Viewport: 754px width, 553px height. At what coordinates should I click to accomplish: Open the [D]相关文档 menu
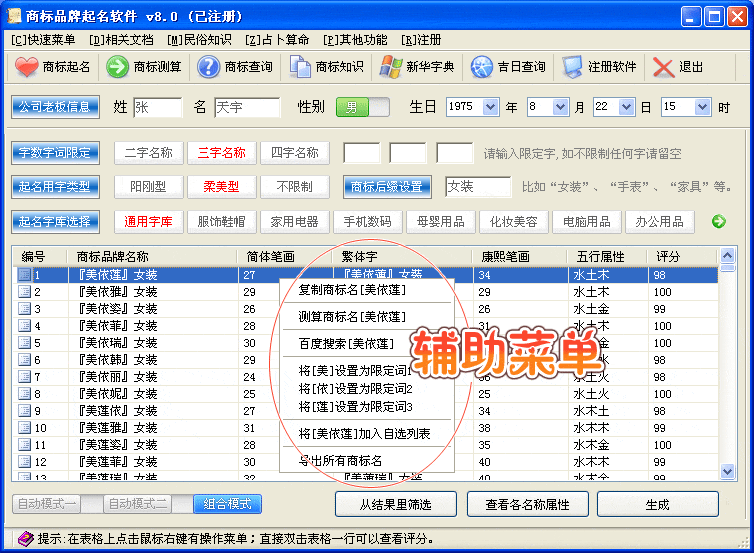(121, 40)
